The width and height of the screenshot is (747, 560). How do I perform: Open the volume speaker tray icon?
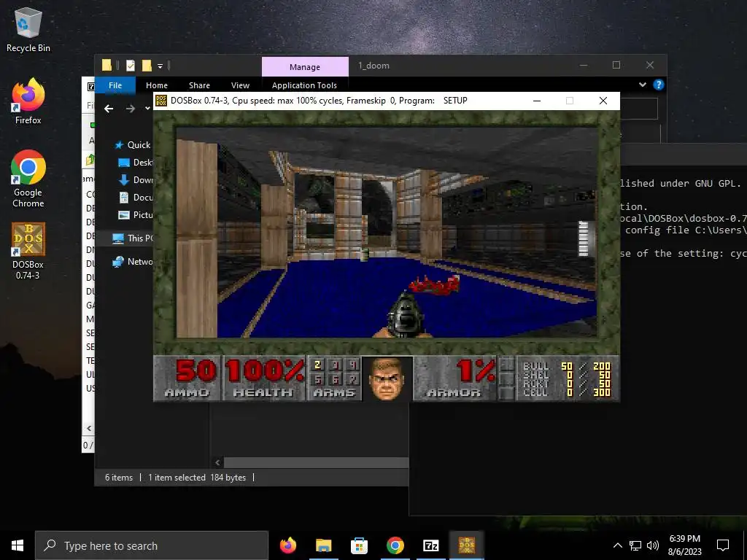pyautogui.click(x=653, y=545)
